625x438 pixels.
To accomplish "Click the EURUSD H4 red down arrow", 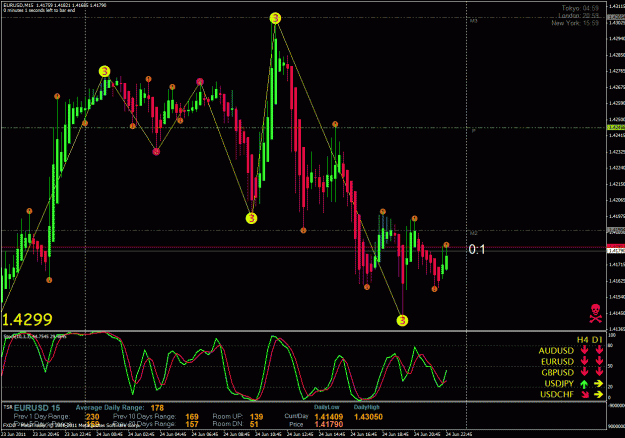I will coord(584,361).
